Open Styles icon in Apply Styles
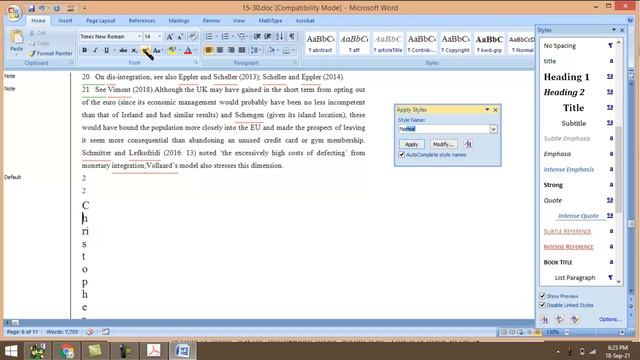640x360 pixels. coord(468,144)
